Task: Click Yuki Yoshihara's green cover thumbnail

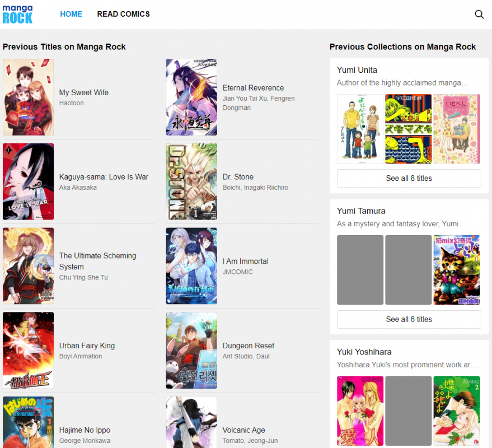Action: tap(457, 410)
